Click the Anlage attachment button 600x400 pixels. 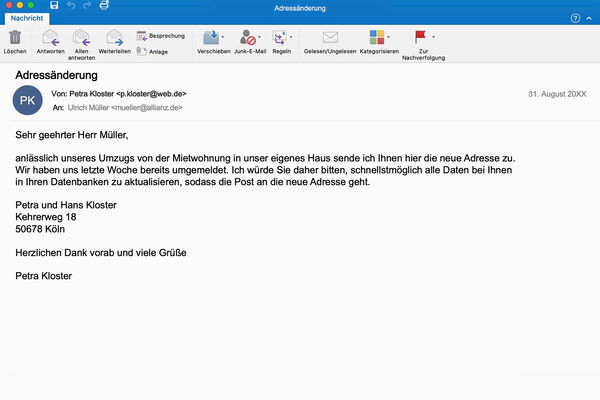(153, 51)
